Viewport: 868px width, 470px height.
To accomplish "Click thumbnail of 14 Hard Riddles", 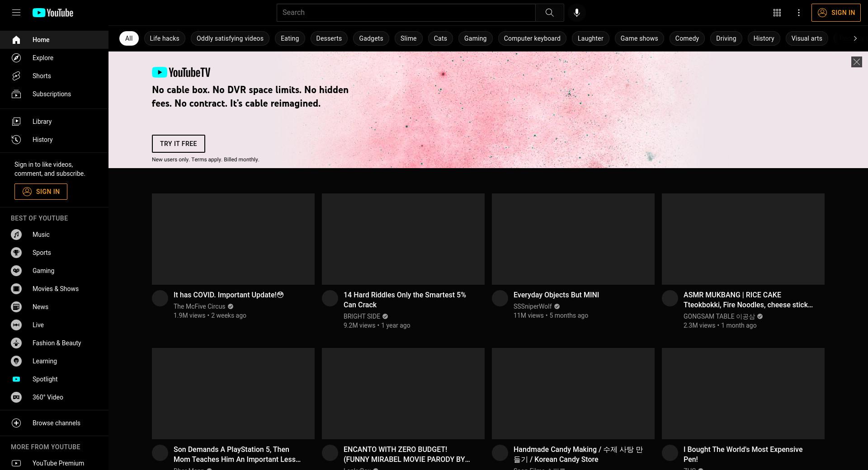I will pyautogui.click(x=403, y=239).
